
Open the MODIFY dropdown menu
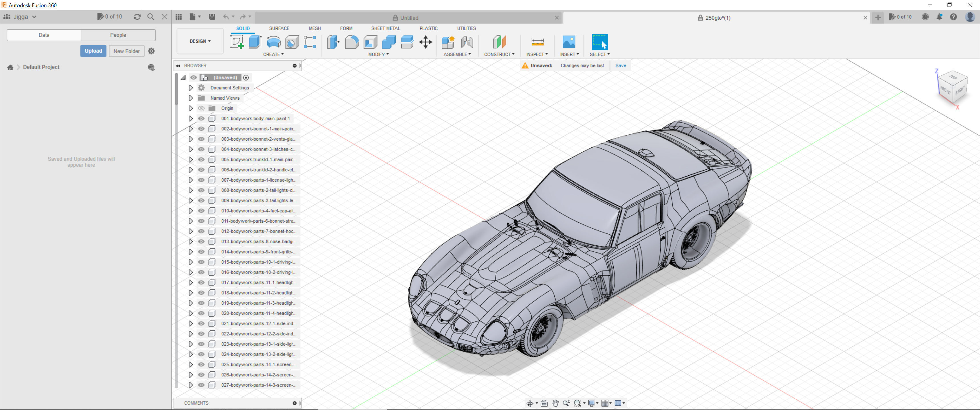(378, 54)
